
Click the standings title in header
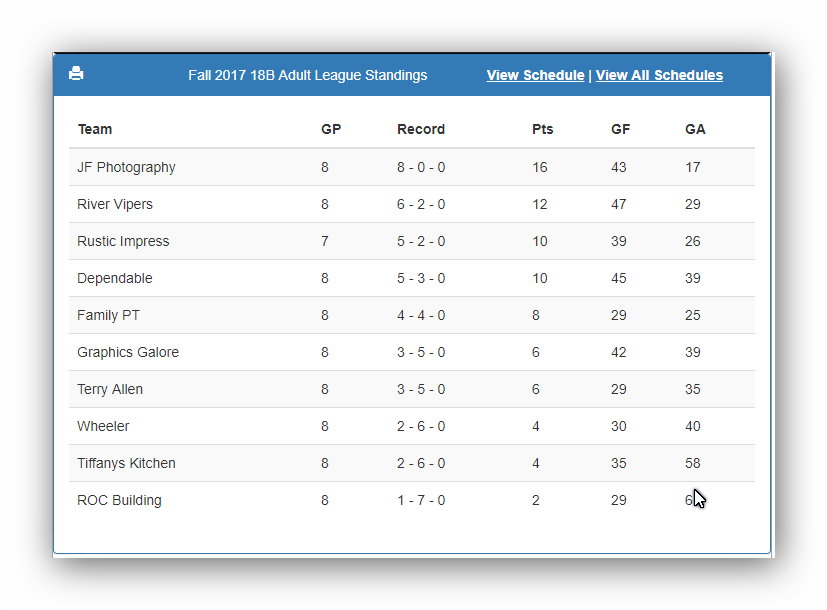click(x=307, y=75)
